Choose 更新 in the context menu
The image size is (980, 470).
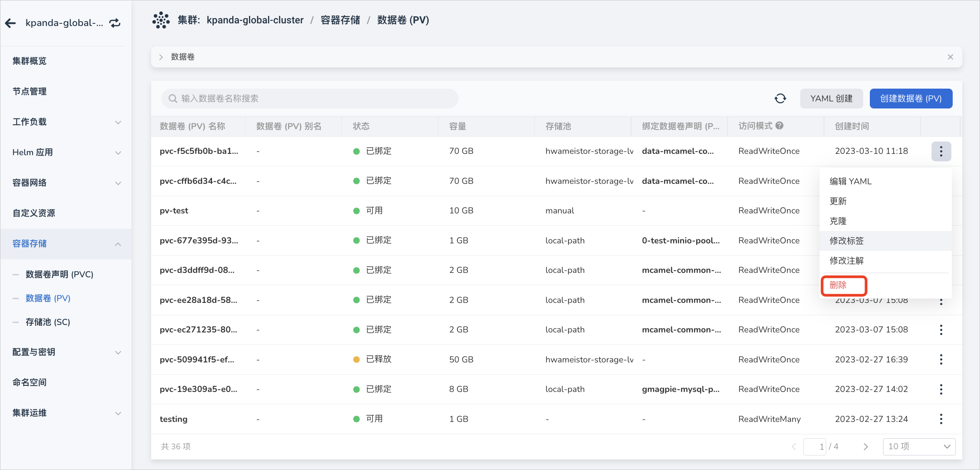886,201
